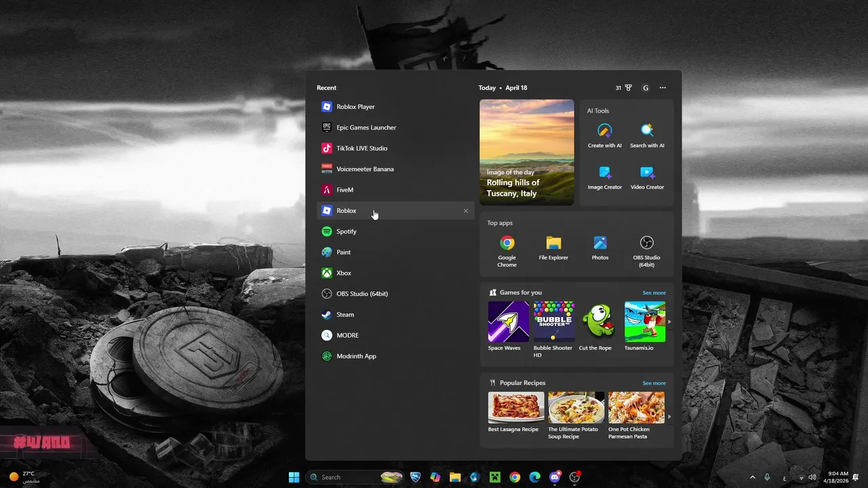
Task: Launch OBS Studio from Top apps
Action: point(647,251)
